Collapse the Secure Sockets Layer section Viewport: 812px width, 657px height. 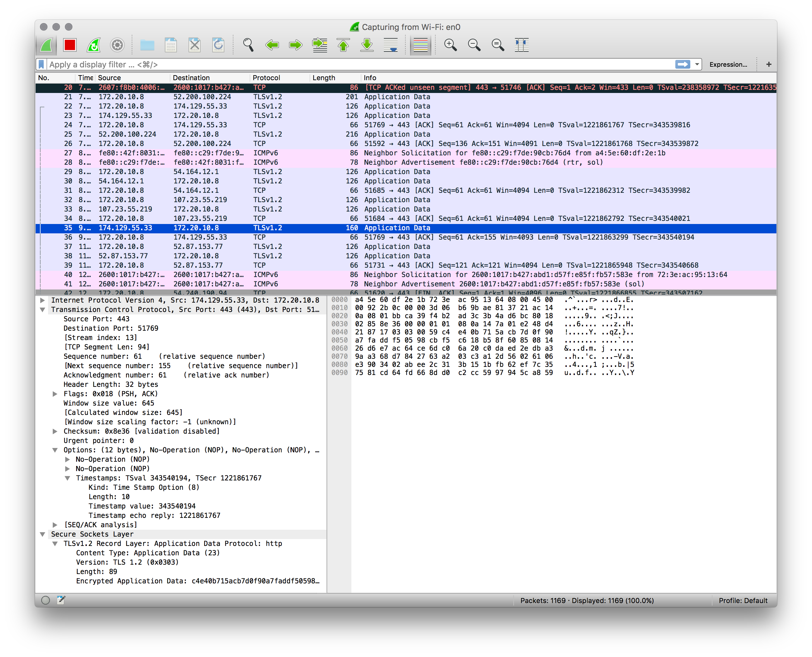click(x=43, y=534)
